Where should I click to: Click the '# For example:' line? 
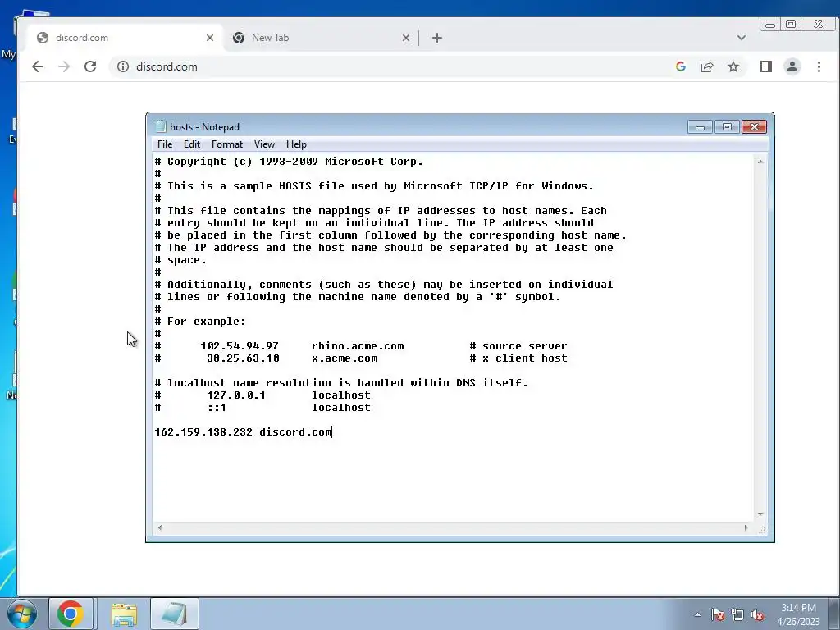point(200,322)
